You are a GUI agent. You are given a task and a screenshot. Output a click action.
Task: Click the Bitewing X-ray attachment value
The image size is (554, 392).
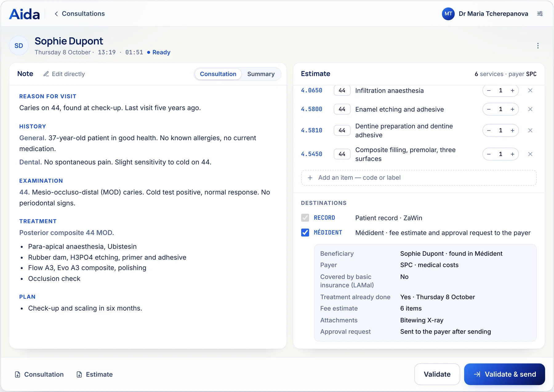click(422, 320)
